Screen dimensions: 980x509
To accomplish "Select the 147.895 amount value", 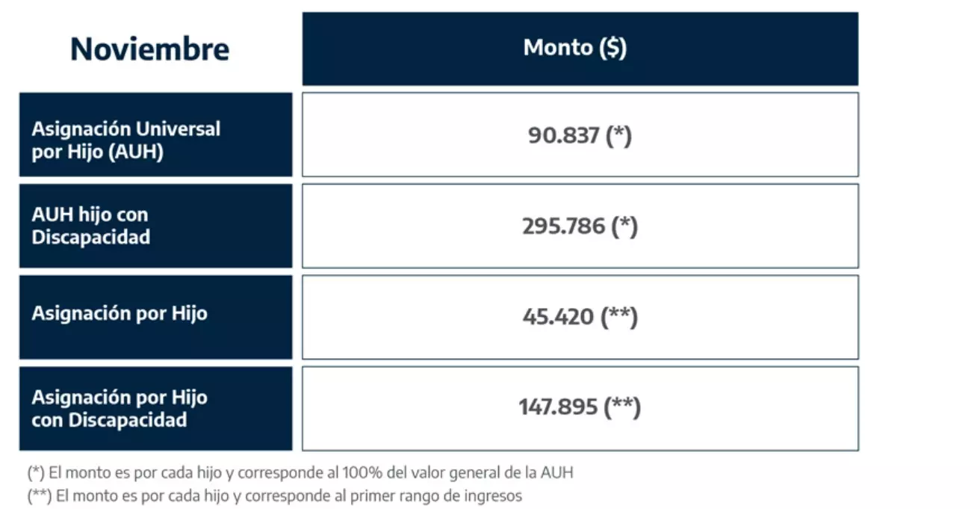I will 558,407.
